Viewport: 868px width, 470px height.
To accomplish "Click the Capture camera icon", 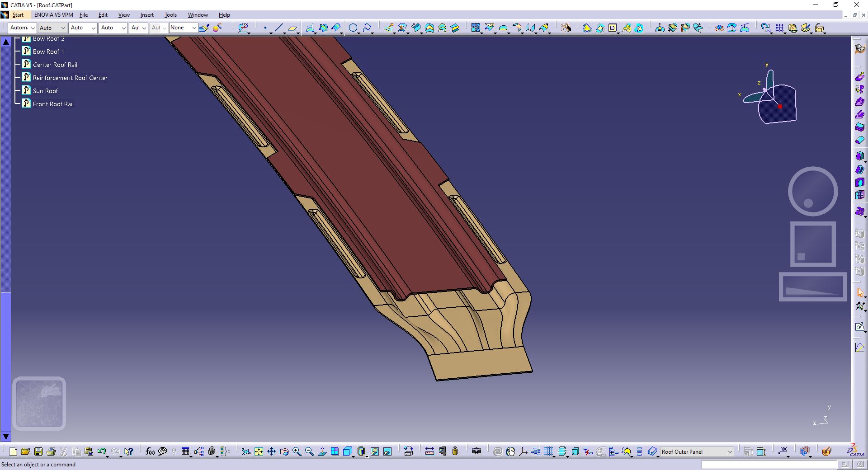I will [476, 451].
